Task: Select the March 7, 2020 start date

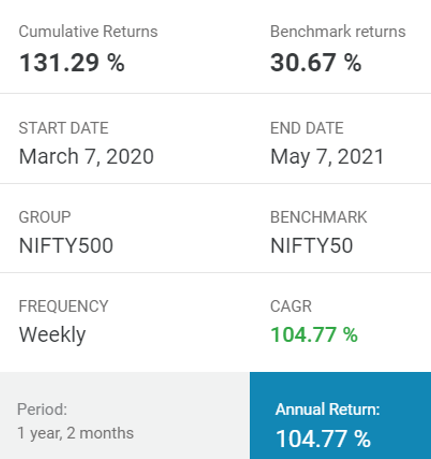Action: tap(86, 157)
